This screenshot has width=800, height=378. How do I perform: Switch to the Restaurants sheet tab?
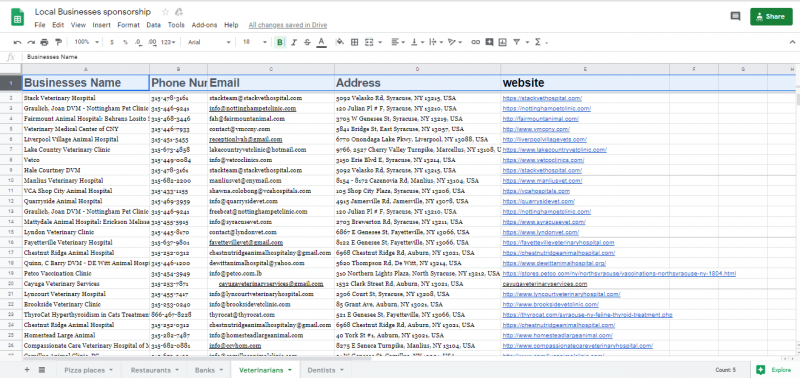tap(155, 370)
